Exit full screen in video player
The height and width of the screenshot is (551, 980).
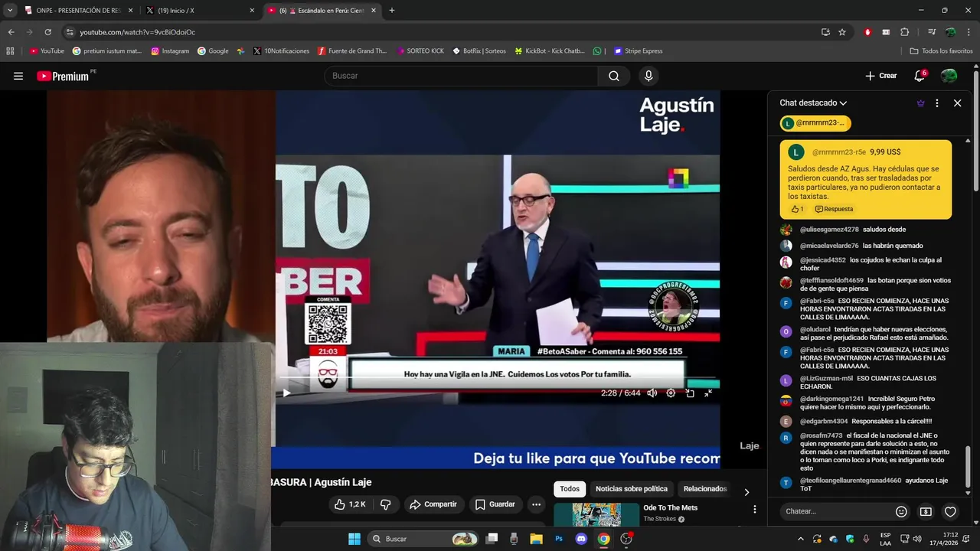708,393
